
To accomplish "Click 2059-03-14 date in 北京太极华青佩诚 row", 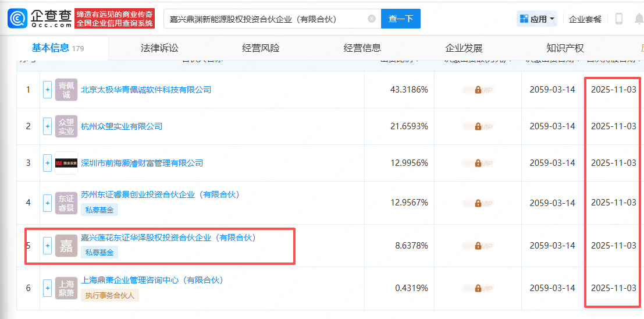I will coord(553,90).
